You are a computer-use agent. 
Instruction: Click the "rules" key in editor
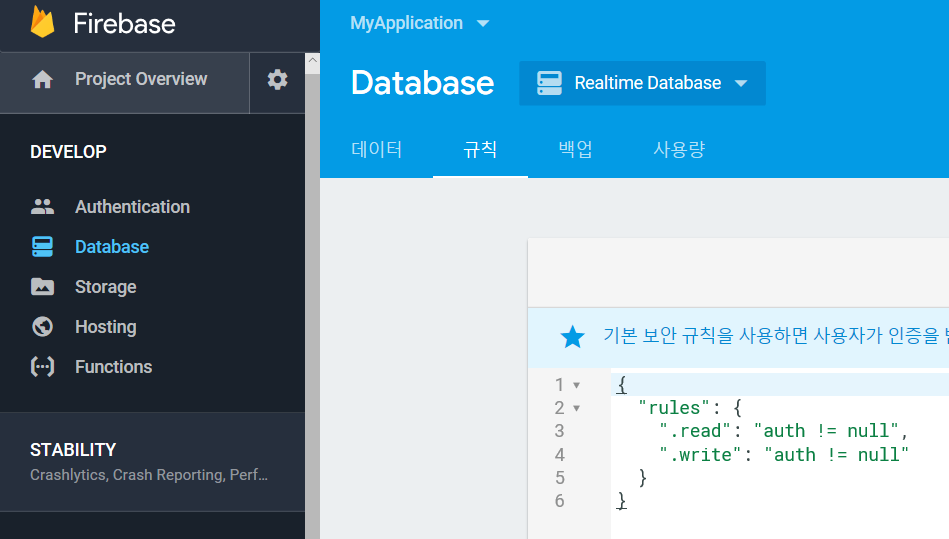click(x=674, y=408)
